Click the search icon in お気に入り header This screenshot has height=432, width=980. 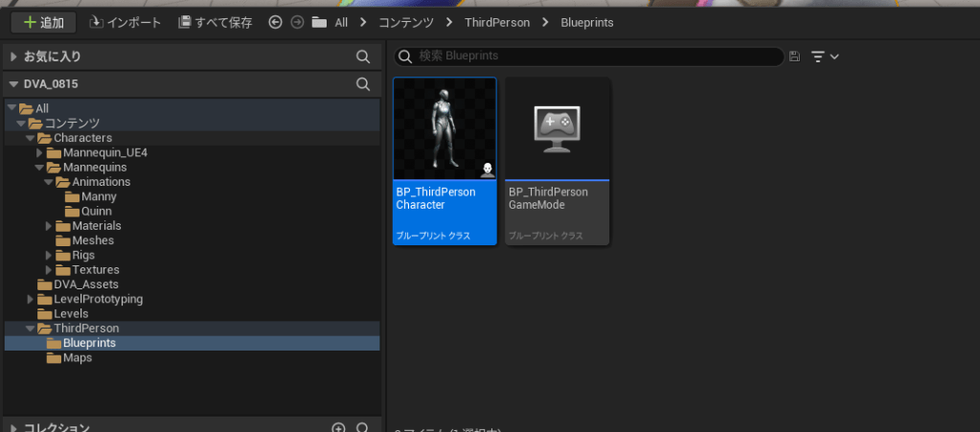363,57
